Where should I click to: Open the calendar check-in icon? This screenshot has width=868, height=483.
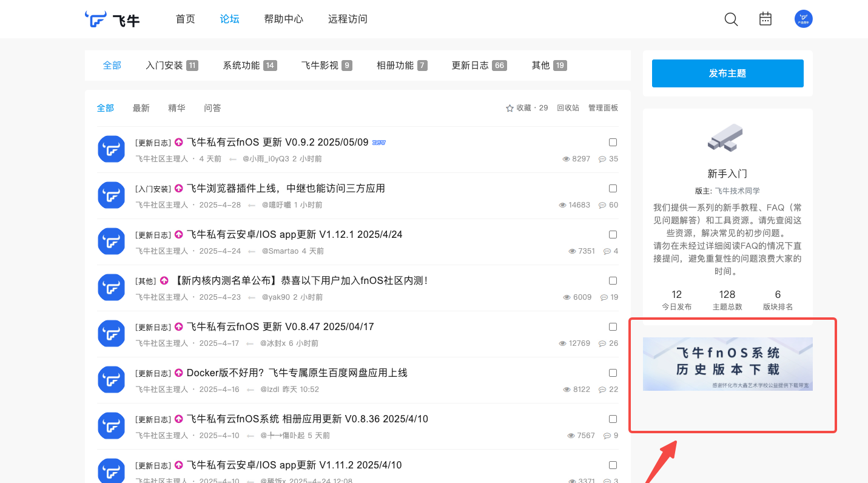click(765, 19)
